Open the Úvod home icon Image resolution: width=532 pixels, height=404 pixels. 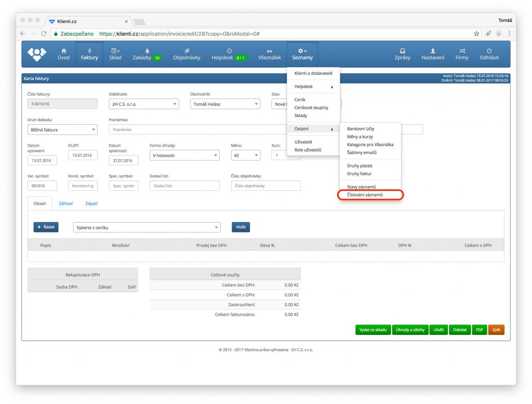click(63, 54)
